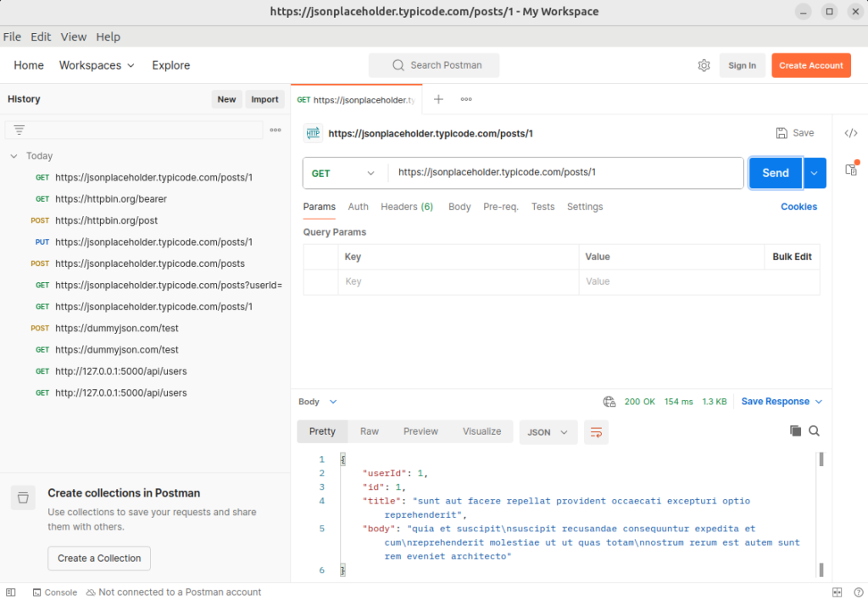
Task: Click the Send button
Action: [x=776, y=173]
